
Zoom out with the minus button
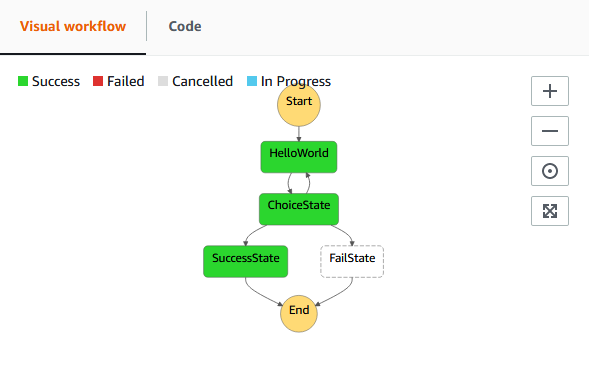(x=550, y=131)
